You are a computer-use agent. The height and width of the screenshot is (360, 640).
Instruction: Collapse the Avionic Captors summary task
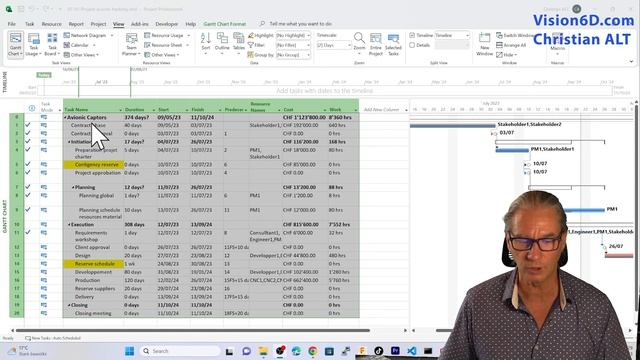click(65, 118)
